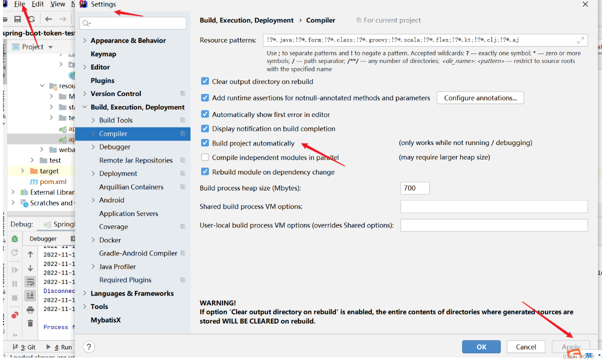Click into the Settings search field
602x364 pixels.
tap(133, 23)
